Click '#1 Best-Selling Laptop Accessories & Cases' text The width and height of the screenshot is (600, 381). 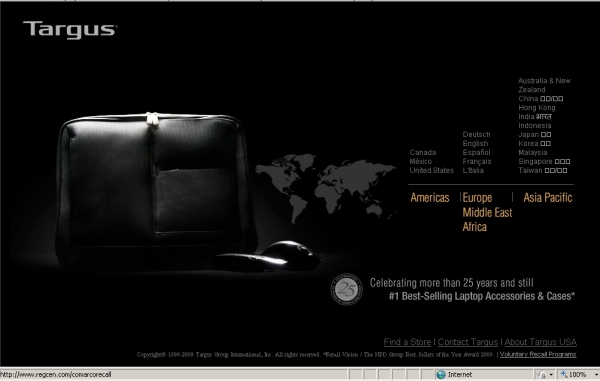click(x=482, y=296)
